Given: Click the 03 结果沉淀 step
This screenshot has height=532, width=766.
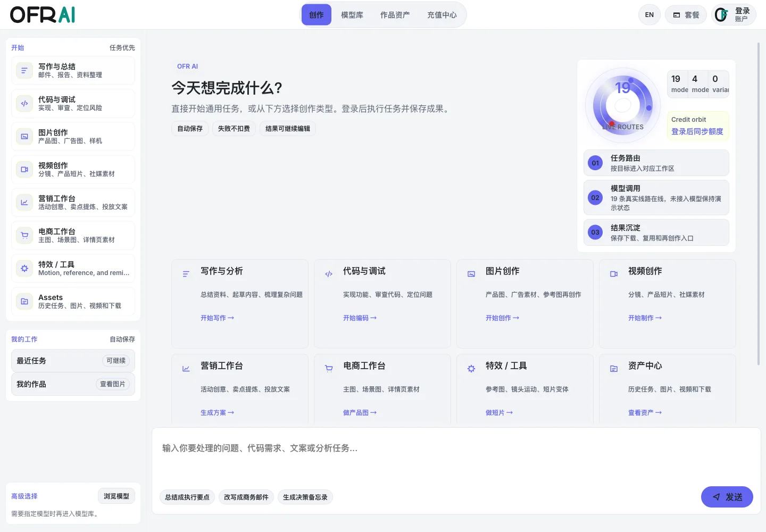Looking at the screenshot, I should [656, 232].
